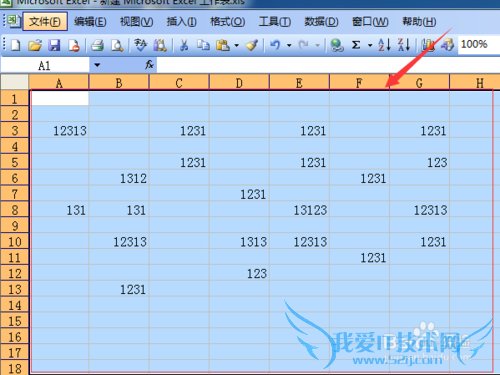Open Print Preview from toolbar
The width and height of the screenshot is (500, 375).
117,45
